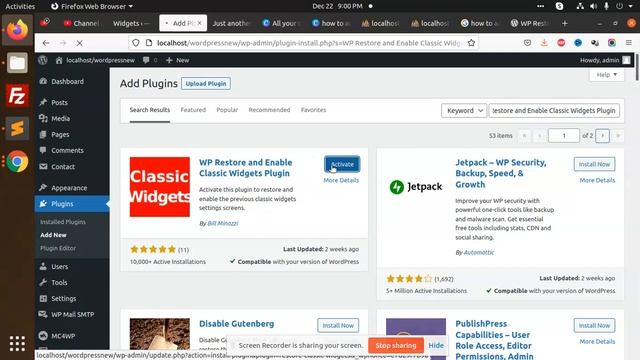Click the Upload Plugin button

pos(206,84)
